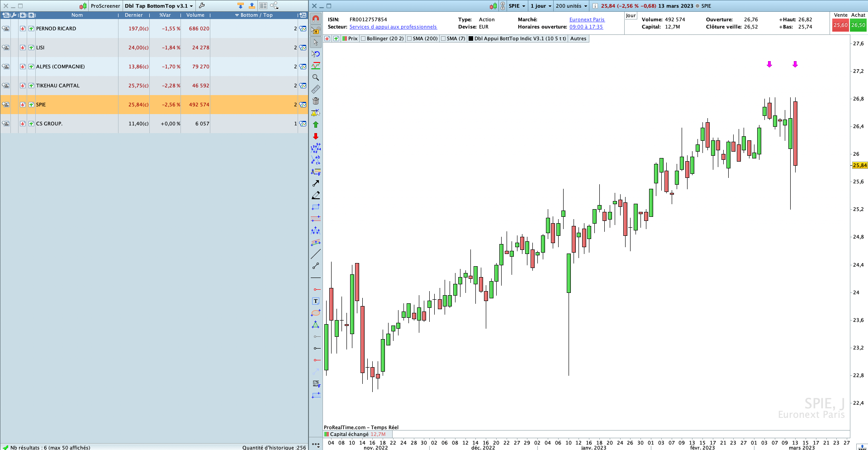This screenshot has height=450, width=868.
Task: Select the ALPES (COMPAGNIE) row
Action: (154, 67)
